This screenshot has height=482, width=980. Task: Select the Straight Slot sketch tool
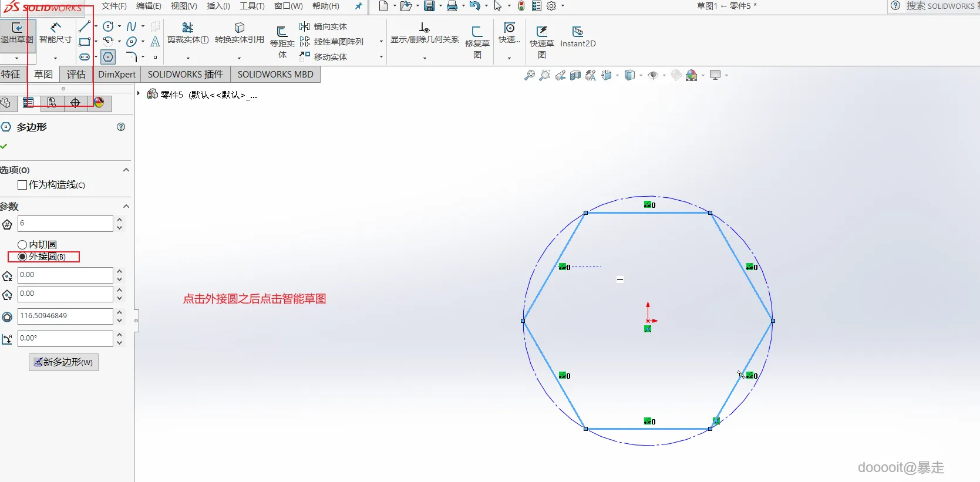point(85,57)
